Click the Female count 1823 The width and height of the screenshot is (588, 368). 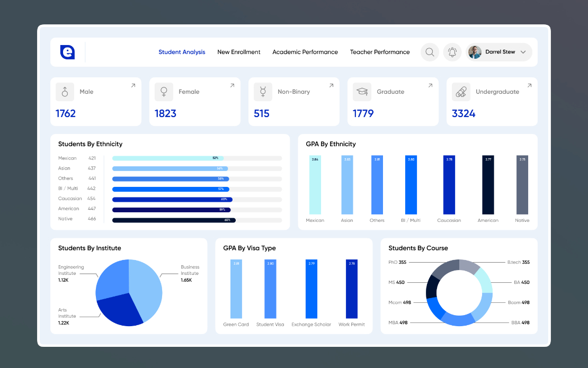tap(165, 113)
